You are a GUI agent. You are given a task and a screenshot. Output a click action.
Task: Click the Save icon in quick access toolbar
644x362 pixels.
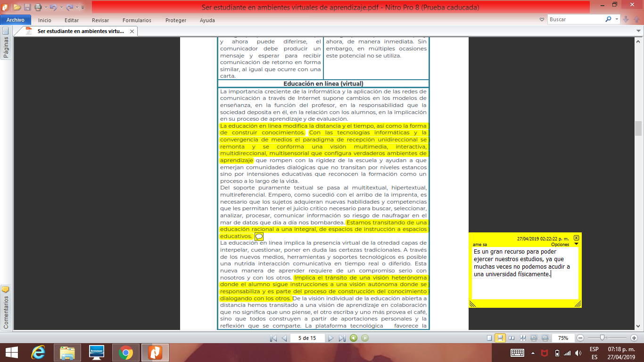coord(27,7)
